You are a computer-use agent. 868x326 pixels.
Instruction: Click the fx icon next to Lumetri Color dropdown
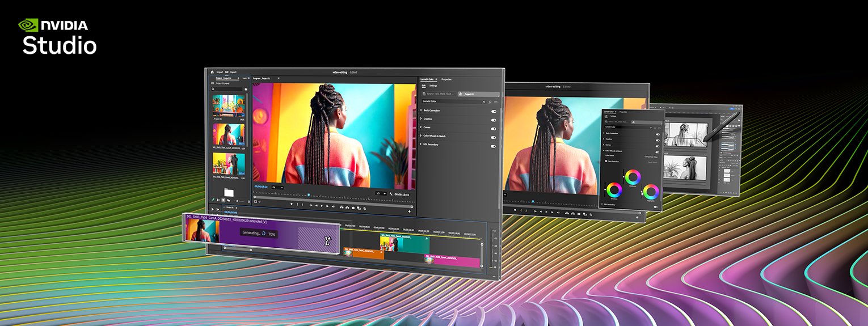490,102
